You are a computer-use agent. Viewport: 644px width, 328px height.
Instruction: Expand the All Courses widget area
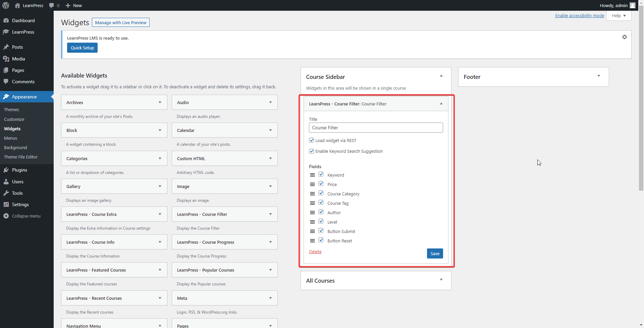(441, 280)
